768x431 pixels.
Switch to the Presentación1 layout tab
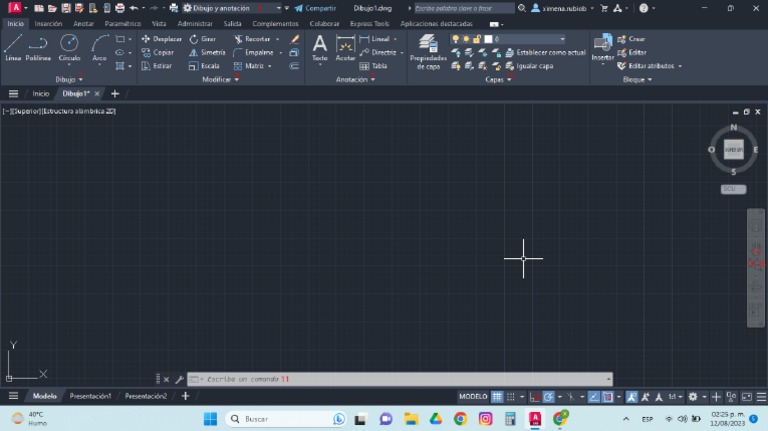90,396
